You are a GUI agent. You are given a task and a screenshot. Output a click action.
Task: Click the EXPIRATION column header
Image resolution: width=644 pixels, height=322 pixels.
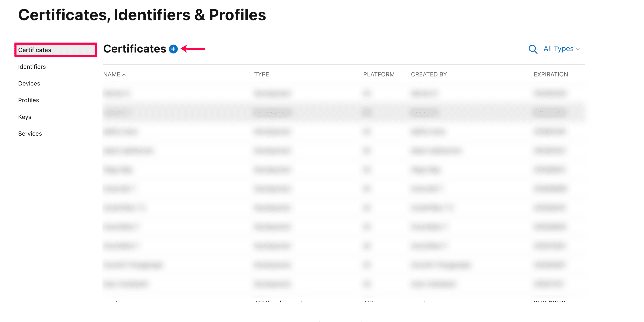click(x=551, y=75)
